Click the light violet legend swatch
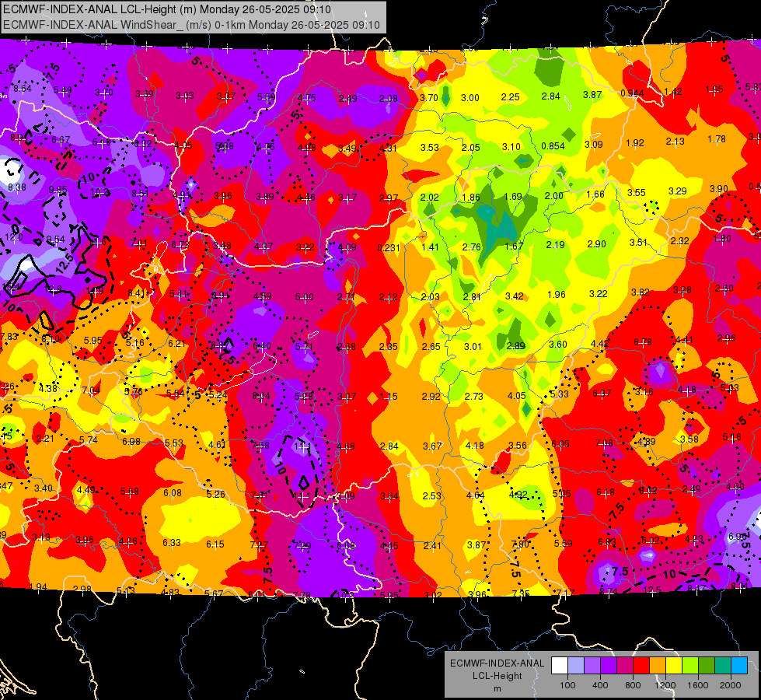The height and width of the screenshot is (700, 761). (592, 666)
